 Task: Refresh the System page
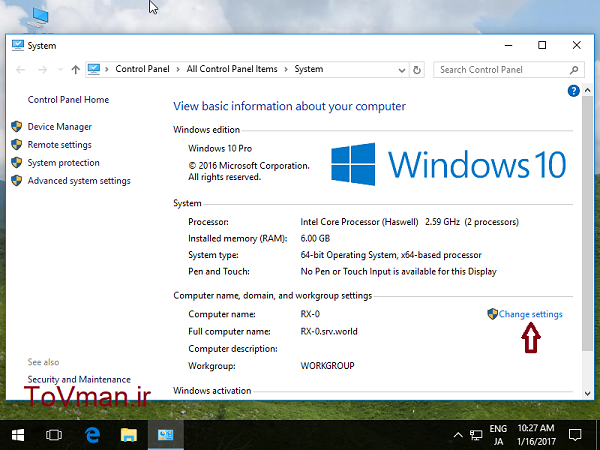coord(417,70)
